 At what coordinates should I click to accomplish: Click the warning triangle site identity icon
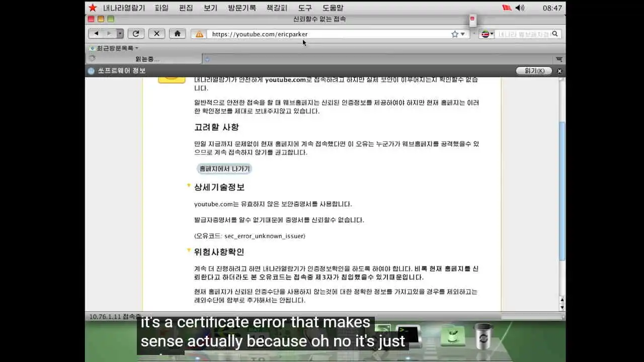tap(199, 34)
